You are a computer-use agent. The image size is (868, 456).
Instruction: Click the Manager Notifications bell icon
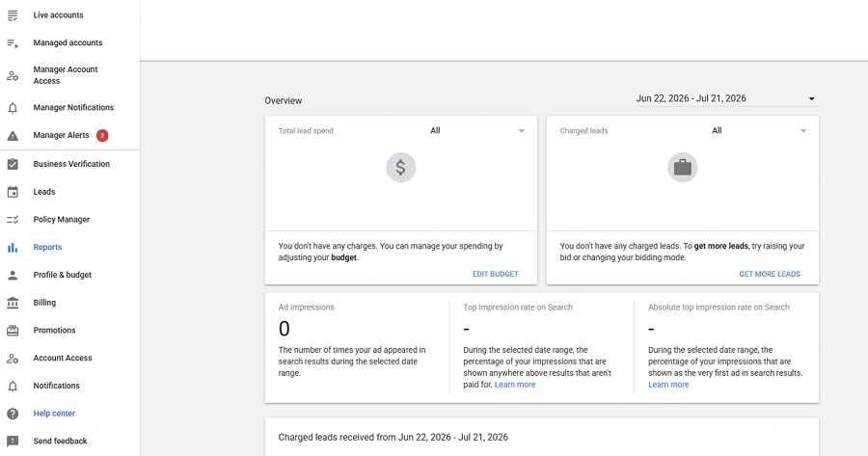pos(13,108)
